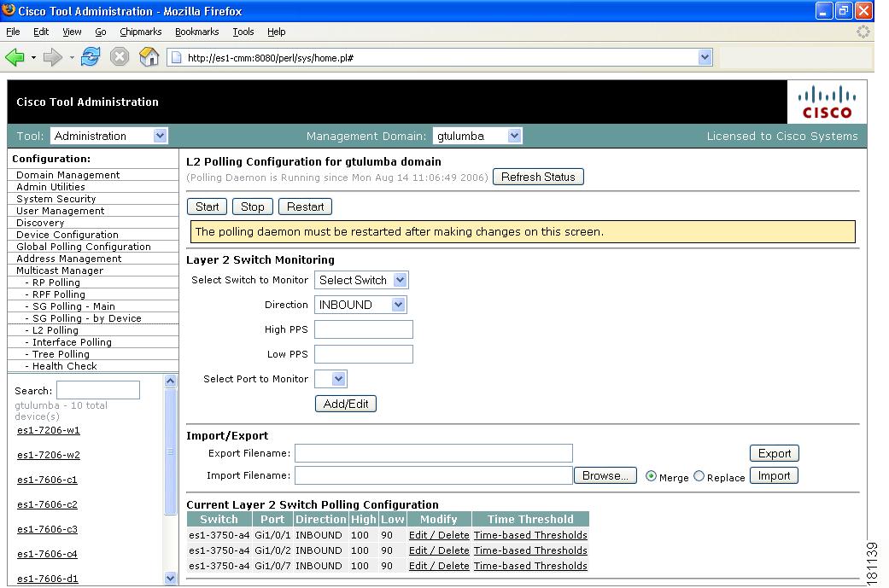Viewport: 889px width, 588px height.
Task: Open the Bookmarks menu
Action: click(196, 32)
